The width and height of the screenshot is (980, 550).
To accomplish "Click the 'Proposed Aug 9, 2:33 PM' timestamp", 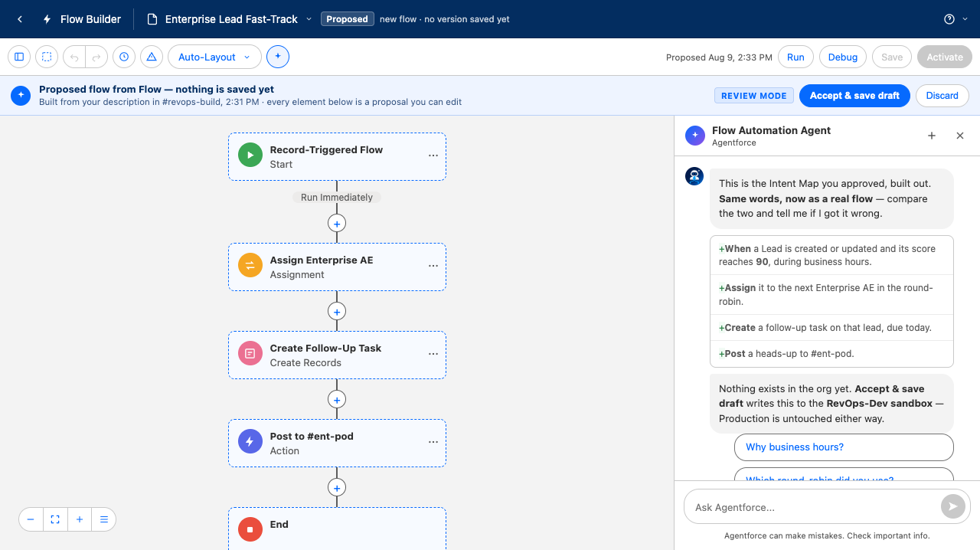I will pyautogui.click(x=719, y=57).
